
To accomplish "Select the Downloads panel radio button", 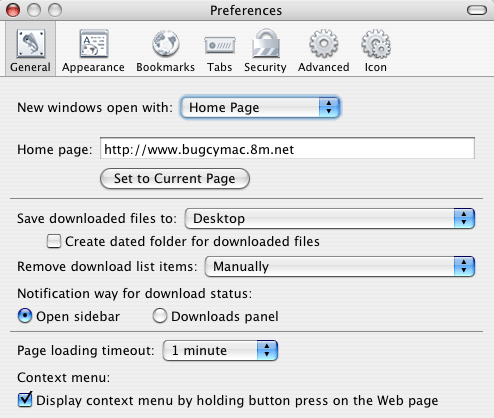I will coord(160,316).
